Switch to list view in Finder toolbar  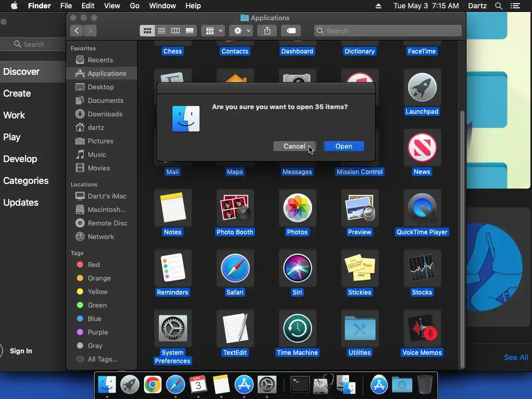pos(162,31)
